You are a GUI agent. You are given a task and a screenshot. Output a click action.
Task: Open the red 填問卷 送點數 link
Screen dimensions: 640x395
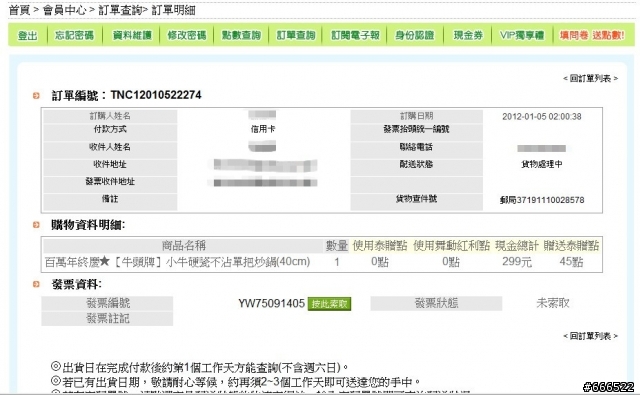point(592,36)
